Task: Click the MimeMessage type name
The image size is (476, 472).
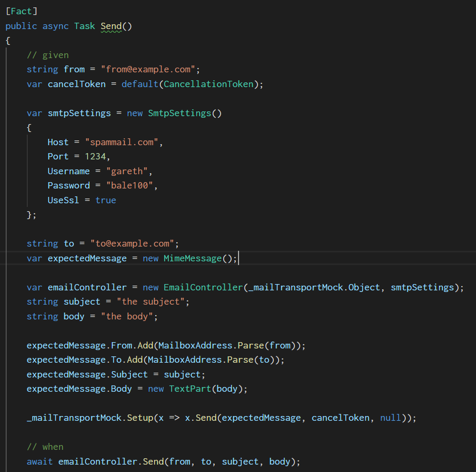Action: tap(193, 258)
